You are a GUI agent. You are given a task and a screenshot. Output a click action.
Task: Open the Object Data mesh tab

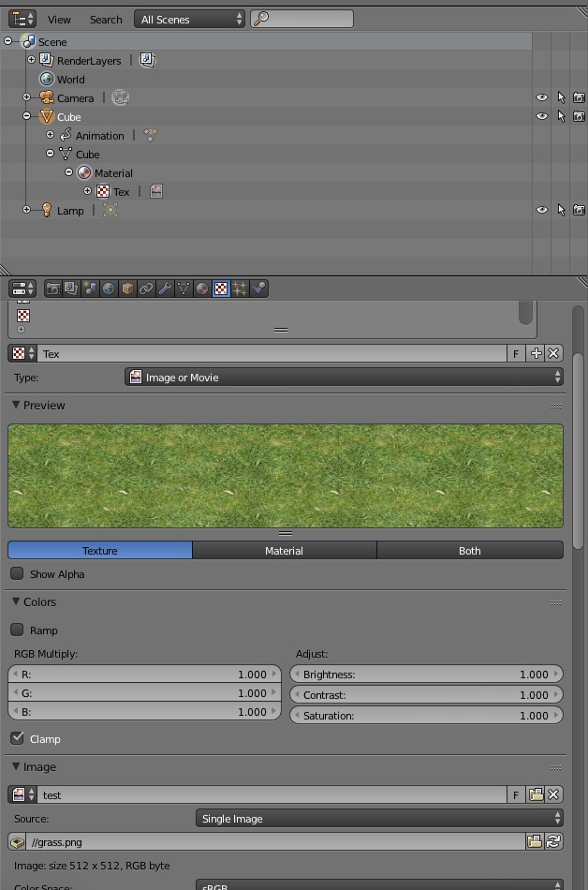pos(184,289)
